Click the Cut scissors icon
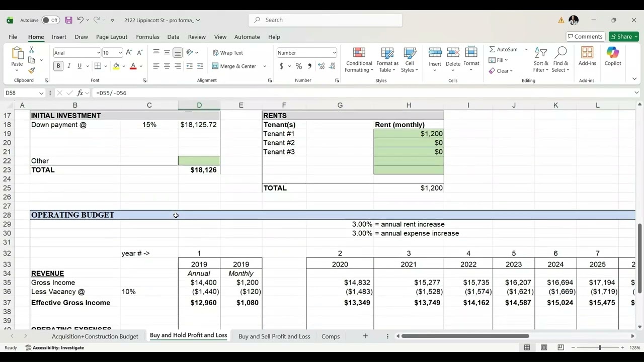 coord(32,50)
